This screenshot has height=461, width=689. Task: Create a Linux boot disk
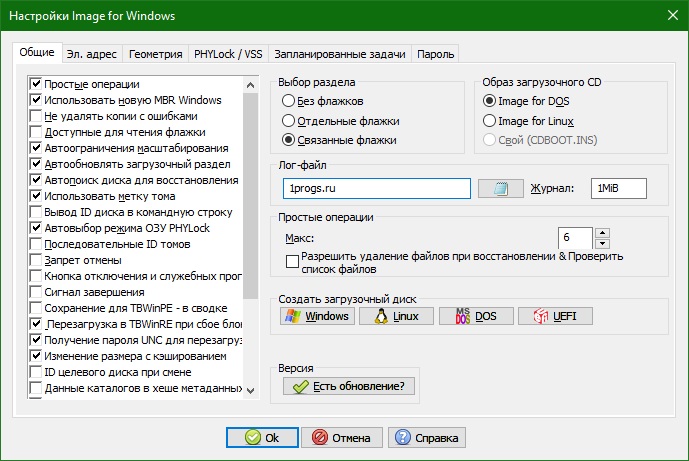[x=396, y=316]
